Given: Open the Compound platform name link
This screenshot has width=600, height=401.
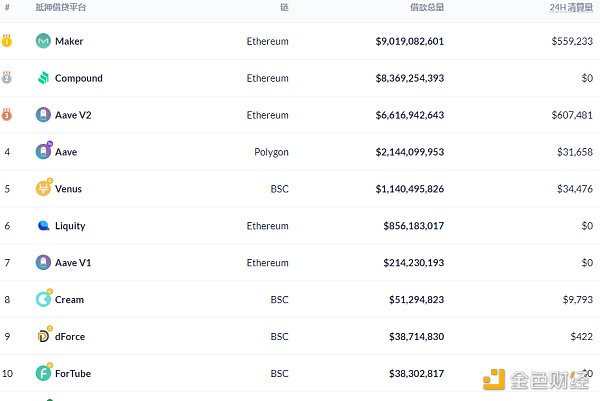Looking at the screenshot, I should click(x=78, y=78).
